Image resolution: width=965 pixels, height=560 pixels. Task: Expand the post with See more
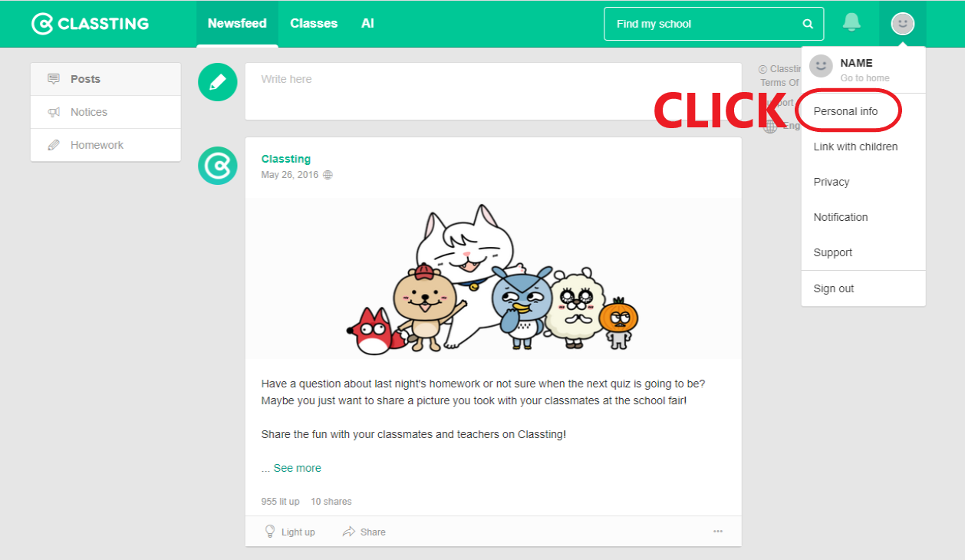tap(297, 468)
